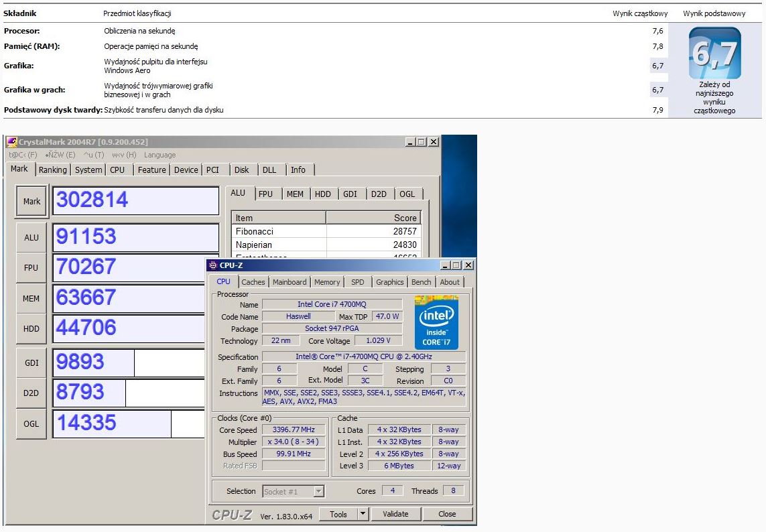Screen dimensions: 766x532
Task: Run the ALU benchmark button
Action: [x=31, y=237]
